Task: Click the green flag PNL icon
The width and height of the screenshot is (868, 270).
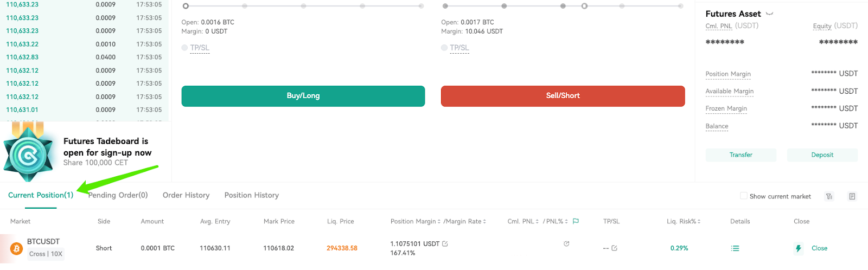Action: 576,221
